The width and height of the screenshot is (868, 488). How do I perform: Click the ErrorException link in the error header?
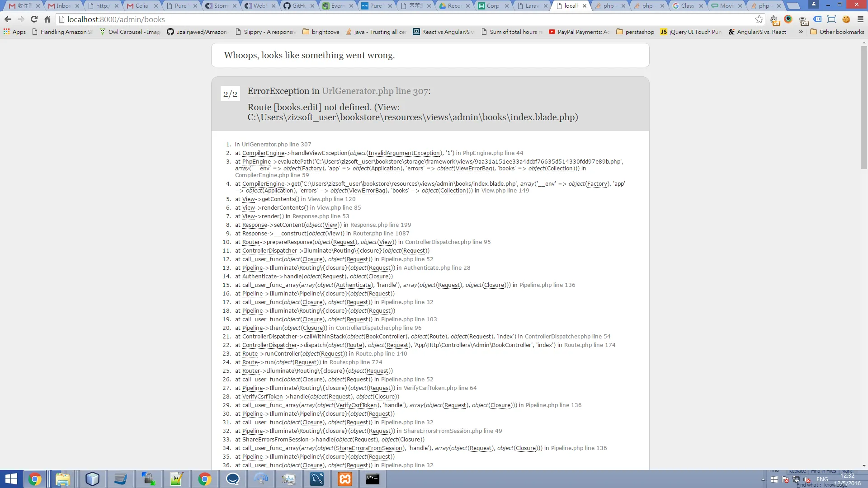278,91
